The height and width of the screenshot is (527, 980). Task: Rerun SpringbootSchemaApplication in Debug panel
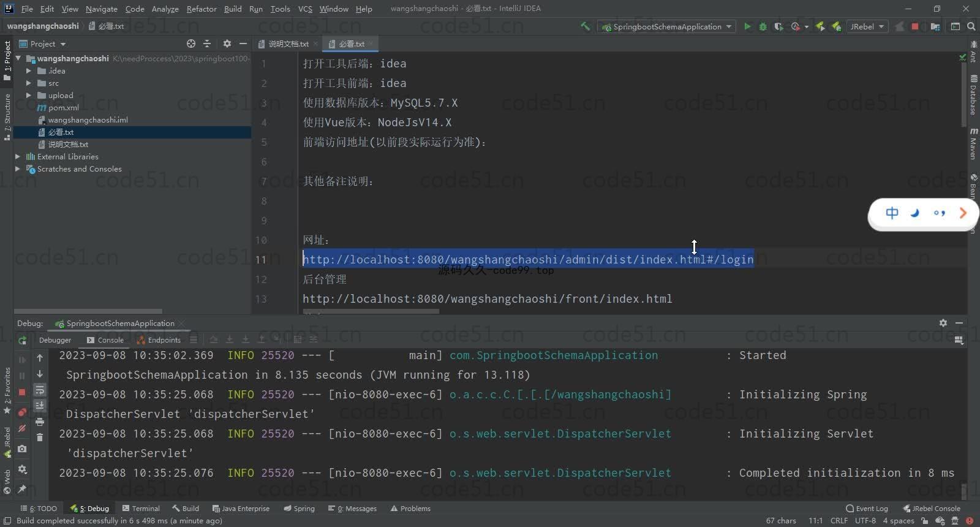pos(22,340)
